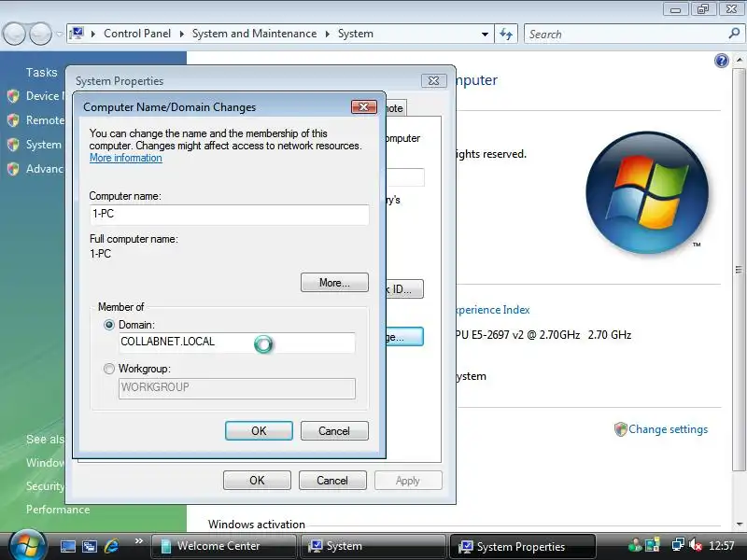The image size is (747, 560).
Task: Open Device Manager task link
Action: click(45, 96)
